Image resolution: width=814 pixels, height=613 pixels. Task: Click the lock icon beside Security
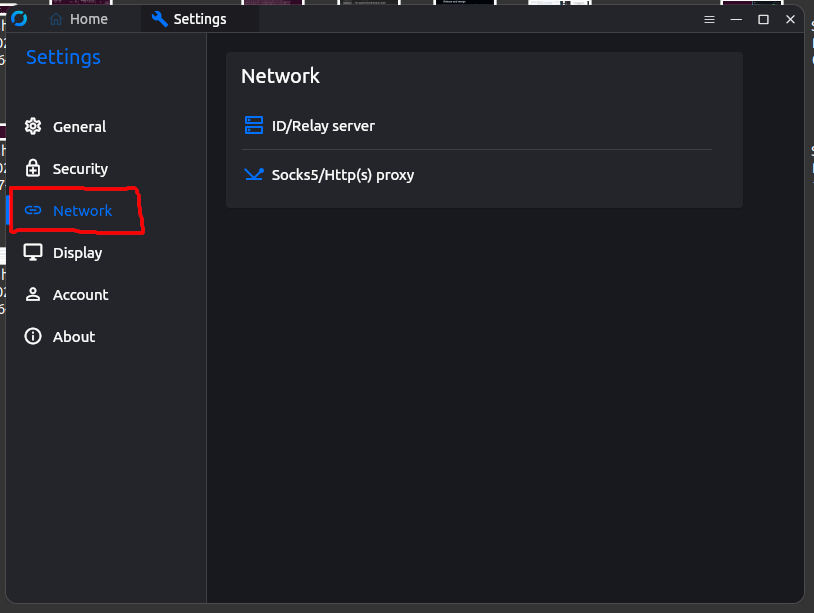click(33, 169)
